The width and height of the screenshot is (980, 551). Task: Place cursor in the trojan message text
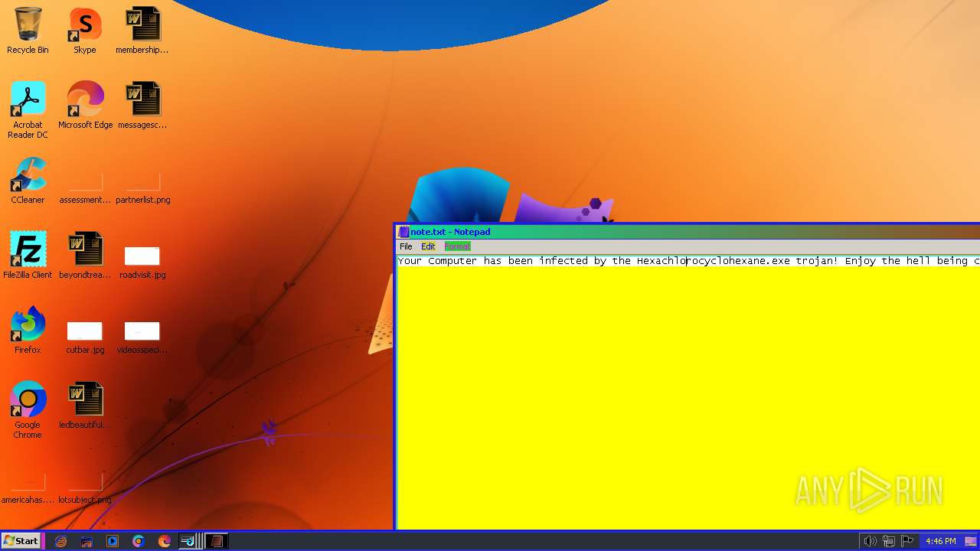tap(688, 261)
